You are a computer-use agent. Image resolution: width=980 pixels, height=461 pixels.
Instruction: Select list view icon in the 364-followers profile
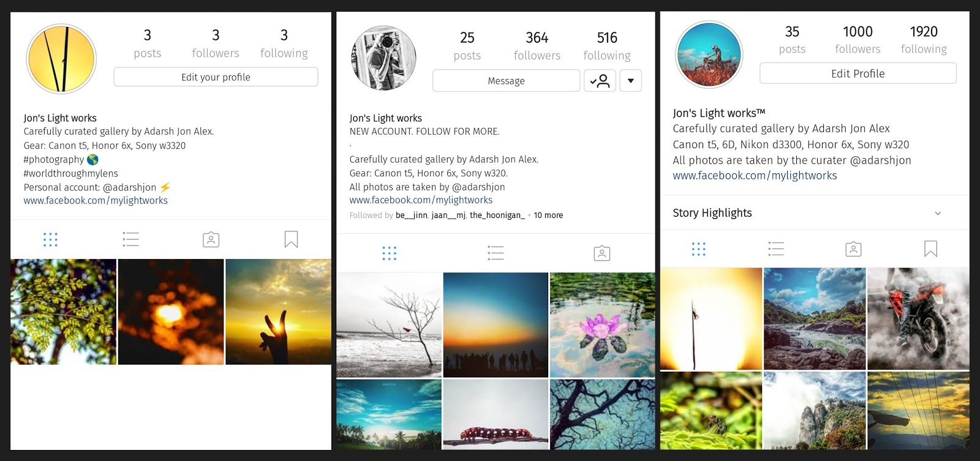tap(496, 253)
